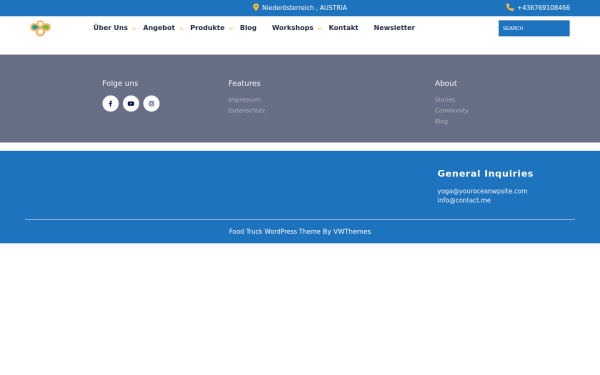Click the Folge uns heading
This screenshot has height=375, width=600.
coord(120,83)
